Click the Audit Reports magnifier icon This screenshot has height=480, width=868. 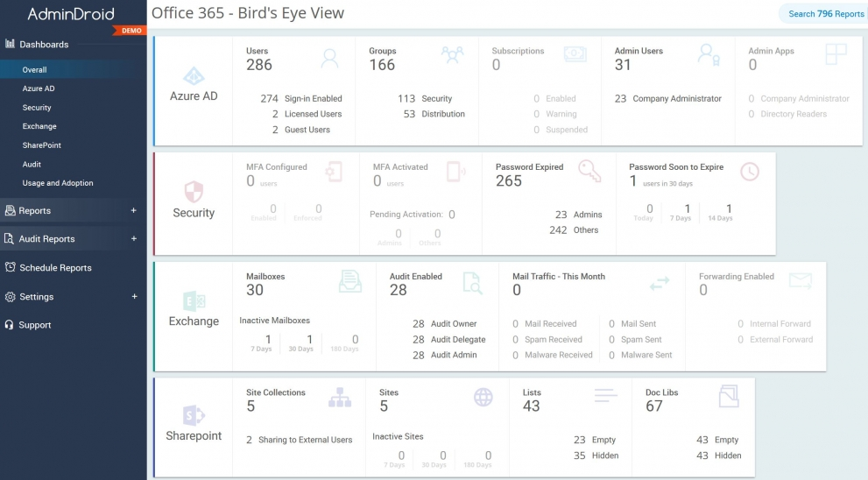click(x=9, y=238)
